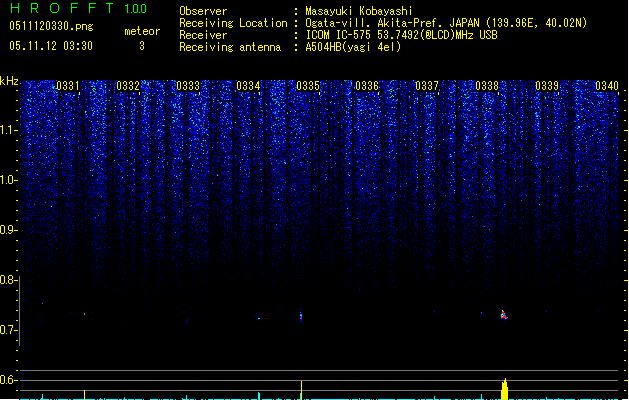Click the meteor count value 3
This screenshot has width=629, height=400.
pos(142,46)
